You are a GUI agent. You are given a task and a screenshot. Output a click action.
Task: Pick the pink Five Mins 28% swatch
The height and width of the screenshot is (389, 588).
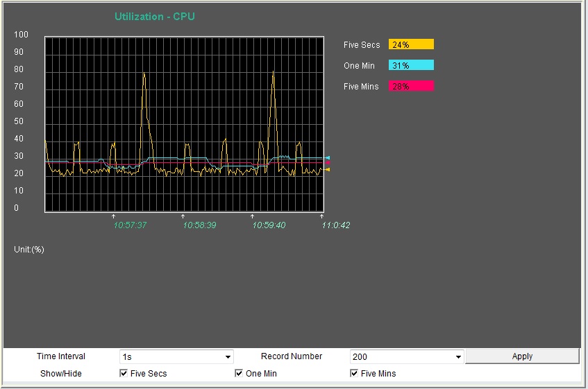[x=411, y=87]
